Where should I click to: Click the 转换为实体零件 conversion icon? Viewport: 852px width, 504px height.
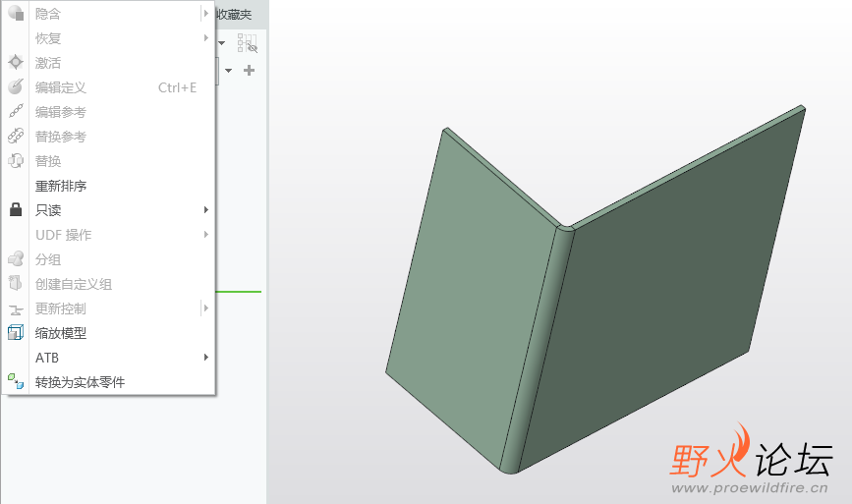(16, 381)
